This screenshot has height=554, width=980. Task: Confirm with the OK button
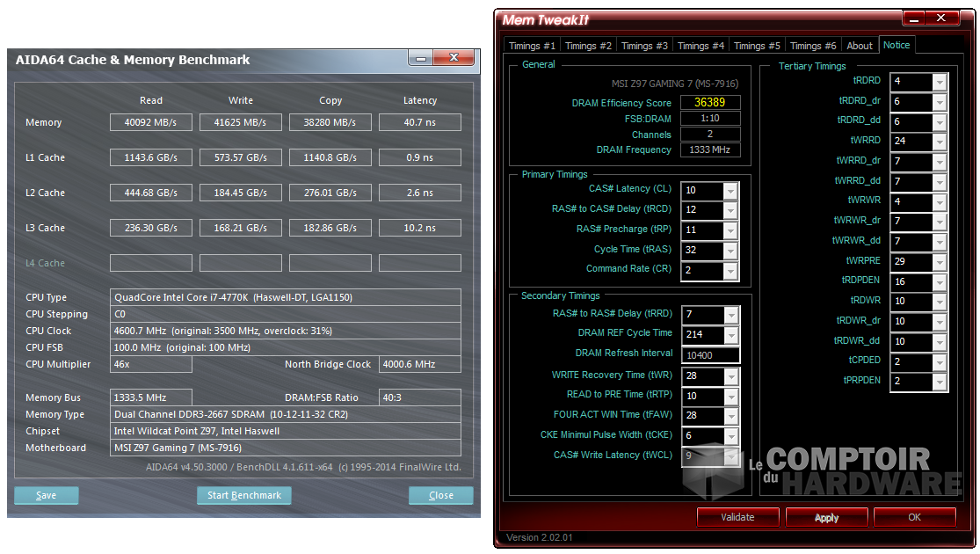click(x=914, y=517)
